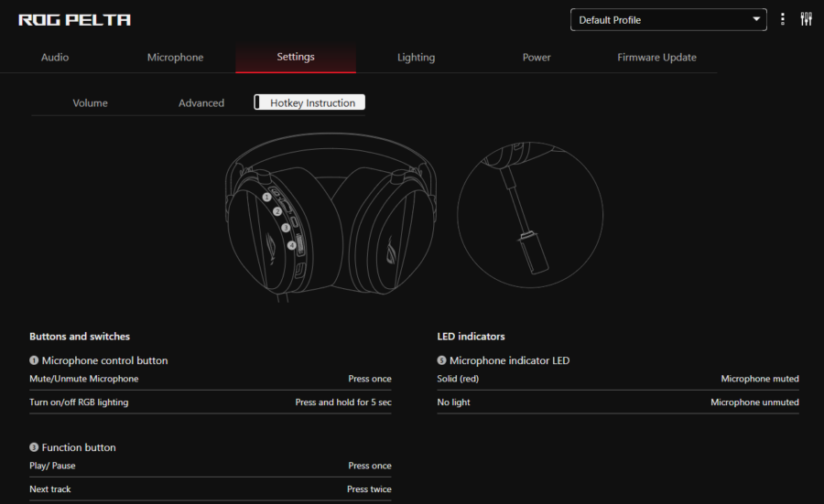Click 'Press once' in the Play/Pause row
Screen dimensions: 824x504
click(370, 466)
